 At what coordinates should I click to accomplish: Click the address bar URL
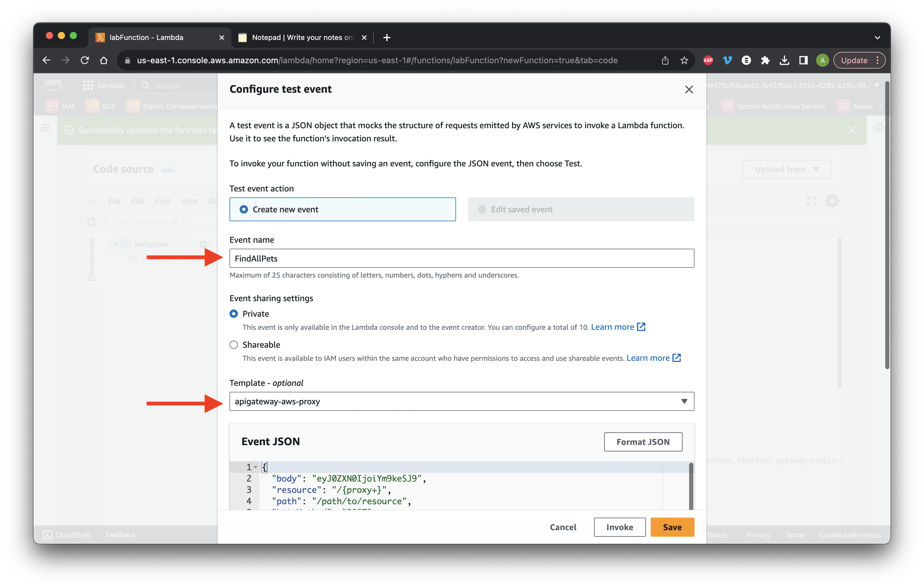(377, 60)
